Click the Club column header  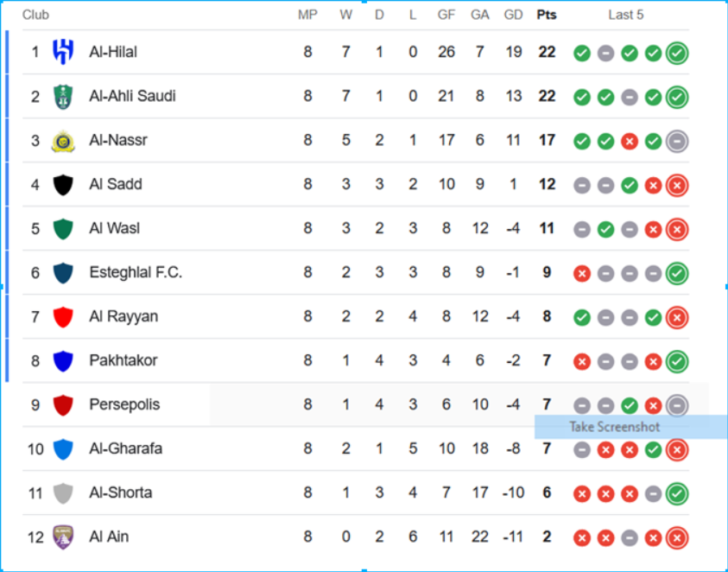(35, 15)
